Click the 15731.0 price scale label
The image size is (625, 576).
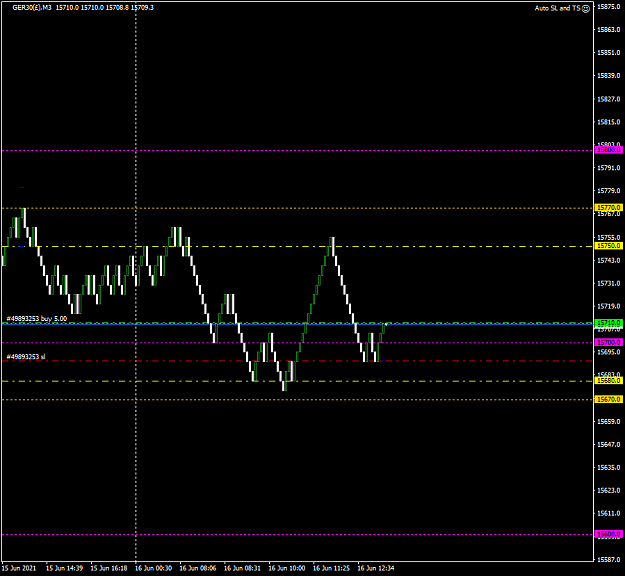[609, 283]
